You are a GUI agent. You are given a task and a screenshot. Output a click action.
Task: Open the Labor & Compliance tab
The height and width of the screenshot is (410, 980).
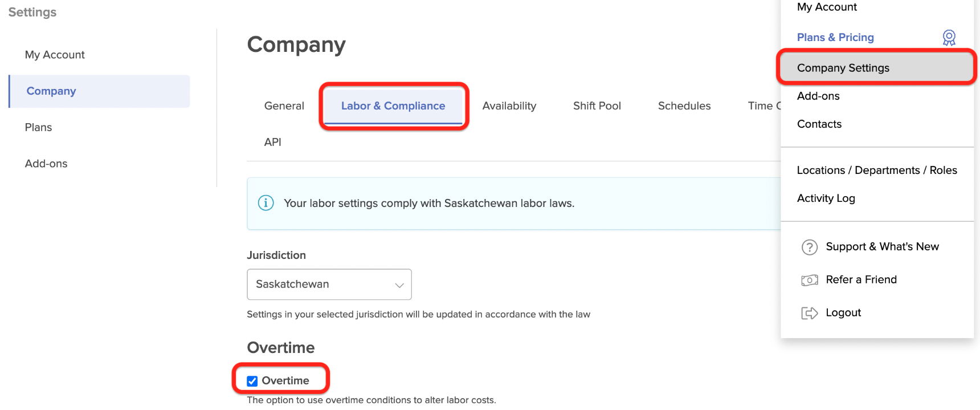pos(393,106)
